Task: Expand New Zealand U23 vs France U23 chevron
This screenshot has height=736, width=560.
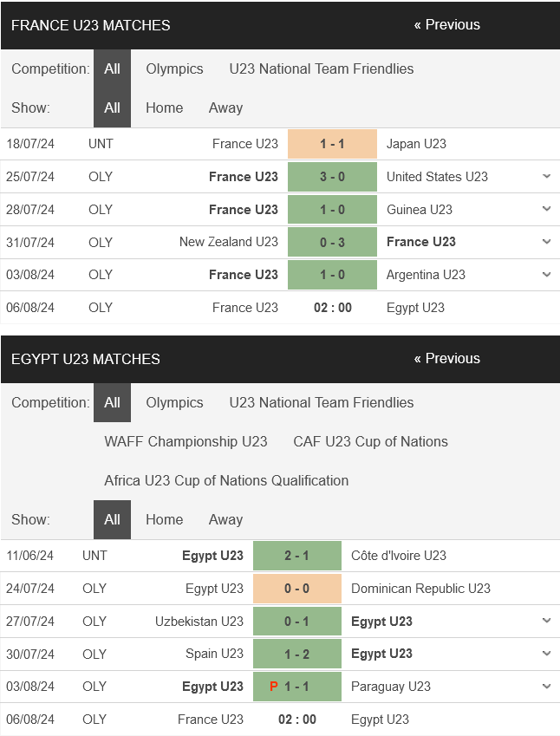Action: coord(546,242)
